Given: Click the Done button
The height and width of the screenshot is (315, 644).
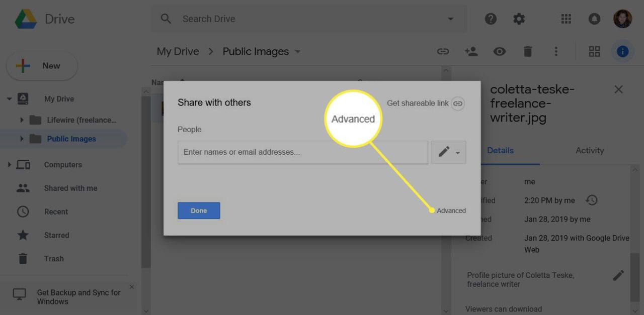Looking at the screenshot, I should (x=199, y=211).
